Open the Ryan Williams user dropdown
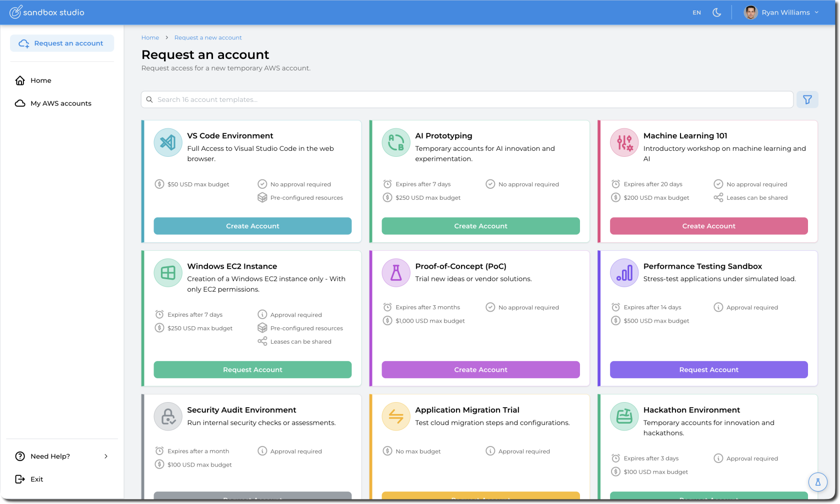 (781, 12)
